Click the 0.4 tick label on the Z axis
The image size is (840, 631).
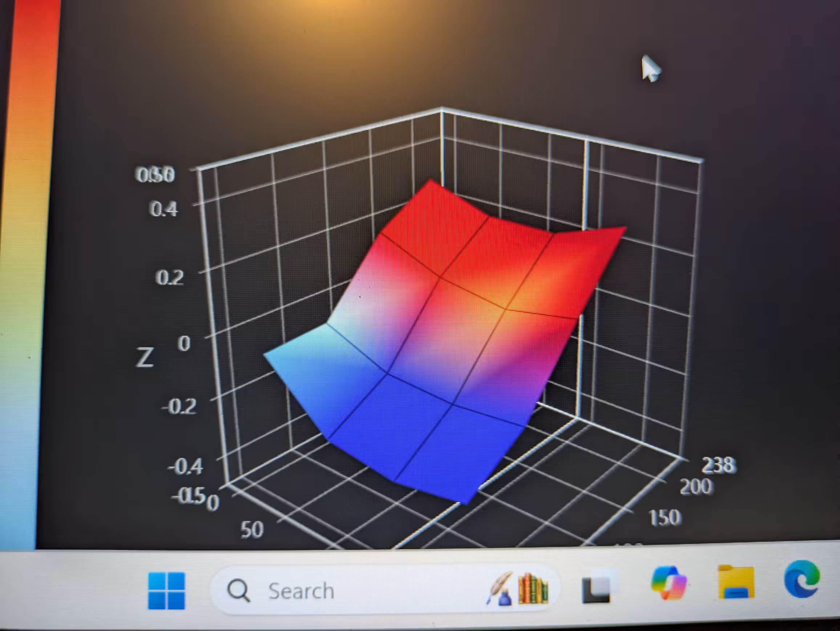(163, 209)
